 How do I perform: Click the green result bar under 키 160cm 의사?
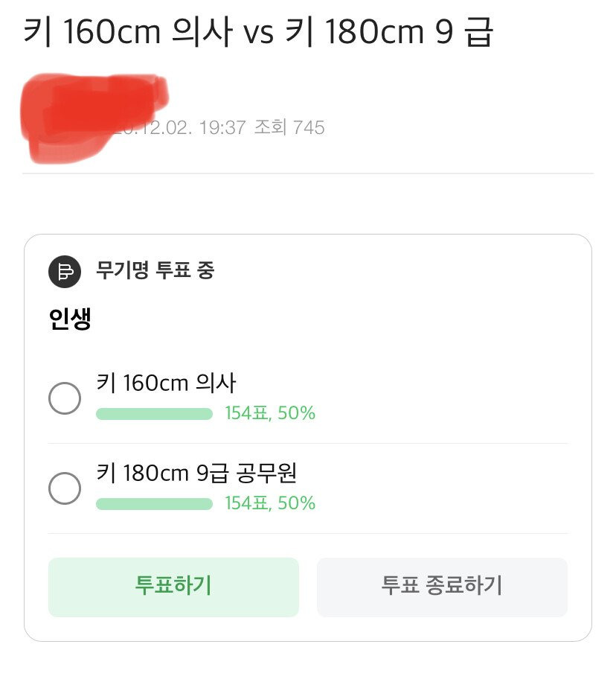click(x=154, y=414)
